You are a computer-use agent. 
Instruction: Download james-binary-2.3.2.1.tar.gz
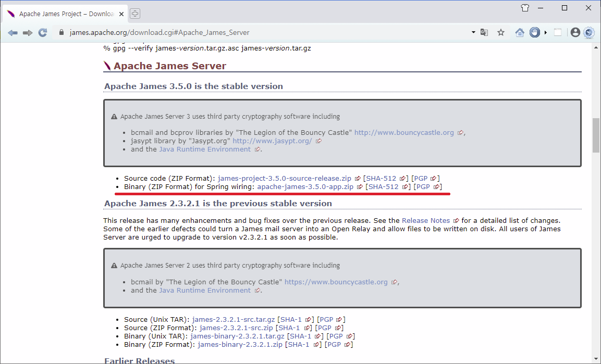[x=237, y=336]
